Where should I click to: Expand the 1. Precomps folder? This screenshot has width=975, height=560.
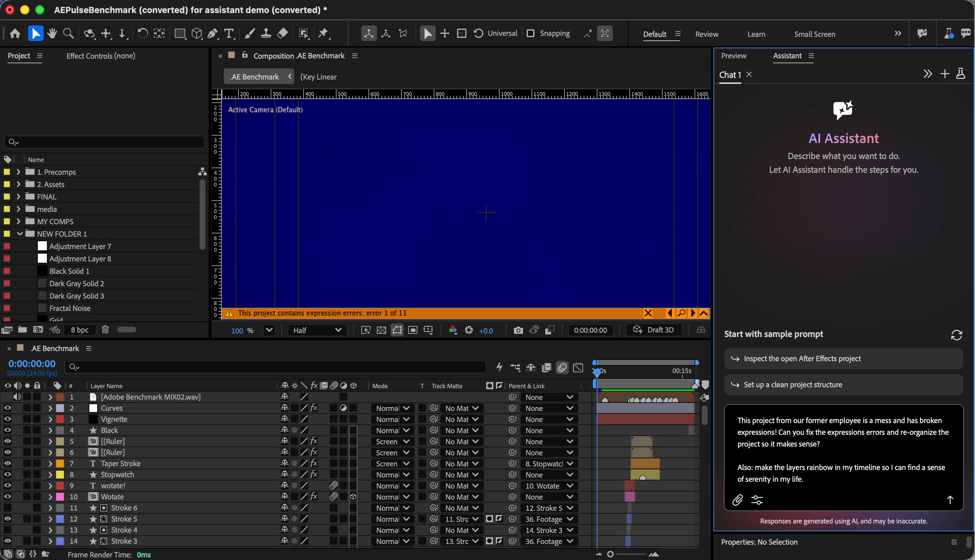[18, 172]
